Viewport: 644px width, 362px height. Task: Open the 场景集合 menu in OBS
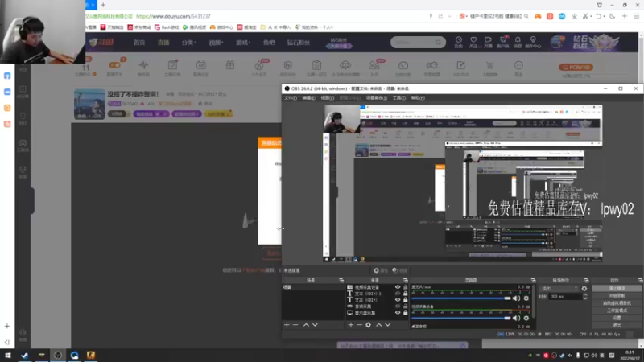(x=376, y=97)
